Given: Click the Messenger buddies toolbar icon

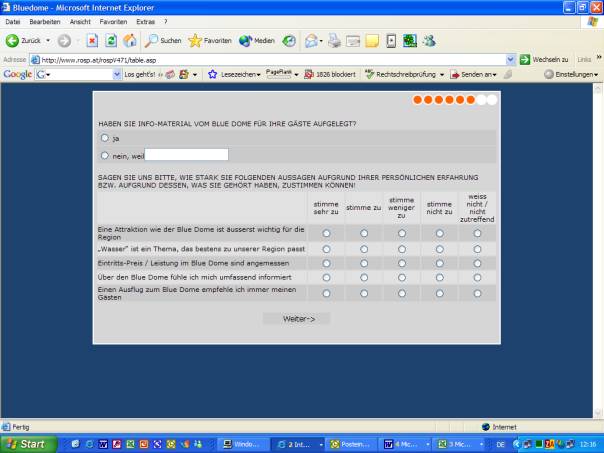Looking at the screenshot, I should point(429,40).
